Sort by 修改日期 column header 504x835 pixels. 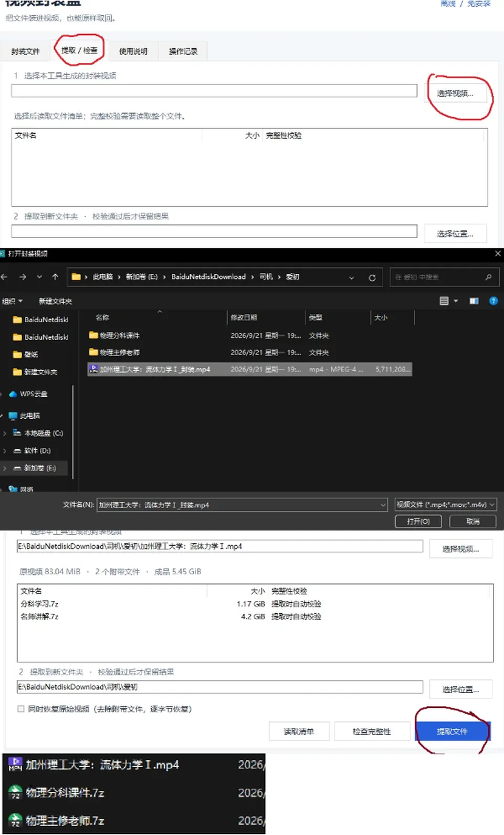click(x=244, y=317)
